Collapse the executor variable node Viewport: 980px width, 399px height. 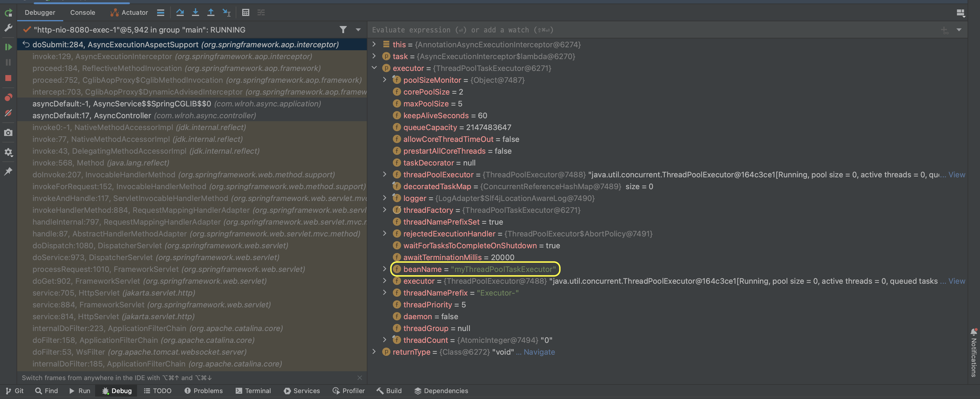pos(374,68)
